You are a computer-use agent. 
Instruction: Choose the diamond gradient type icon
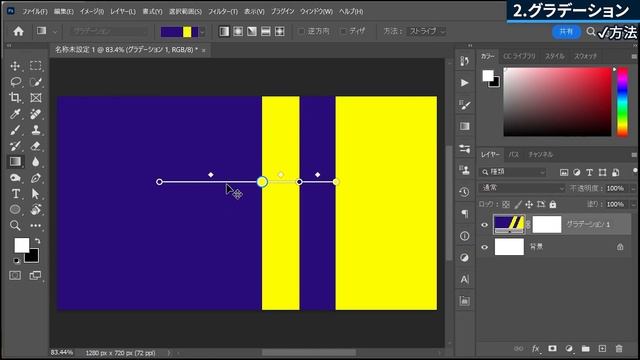tap(280, 31)
